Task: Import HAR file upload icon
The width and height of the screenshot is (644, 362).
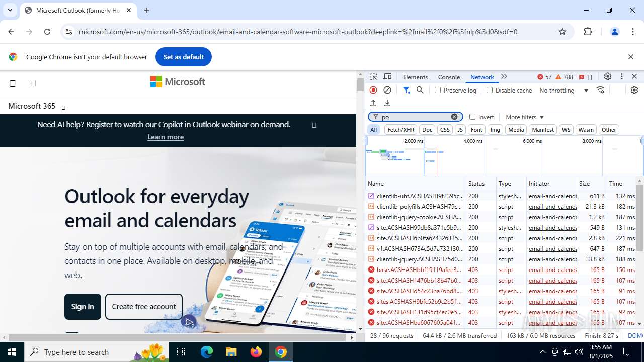Action: tap(373, 103)
